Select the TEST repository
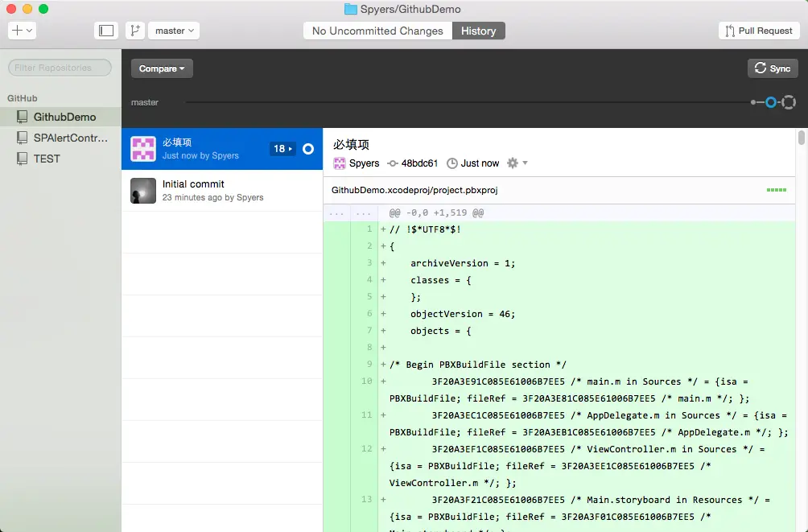808x532 pixels. point(61,159)
